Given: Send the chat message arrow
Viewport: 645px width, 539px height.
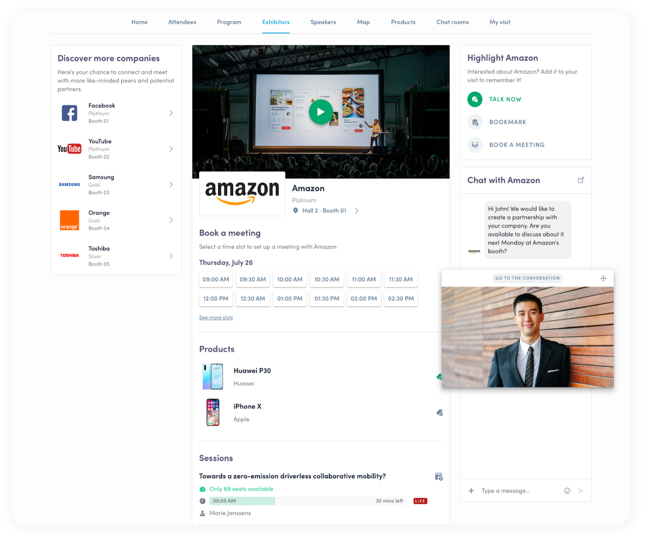Looking at the screenshot, I should point(581,490).
